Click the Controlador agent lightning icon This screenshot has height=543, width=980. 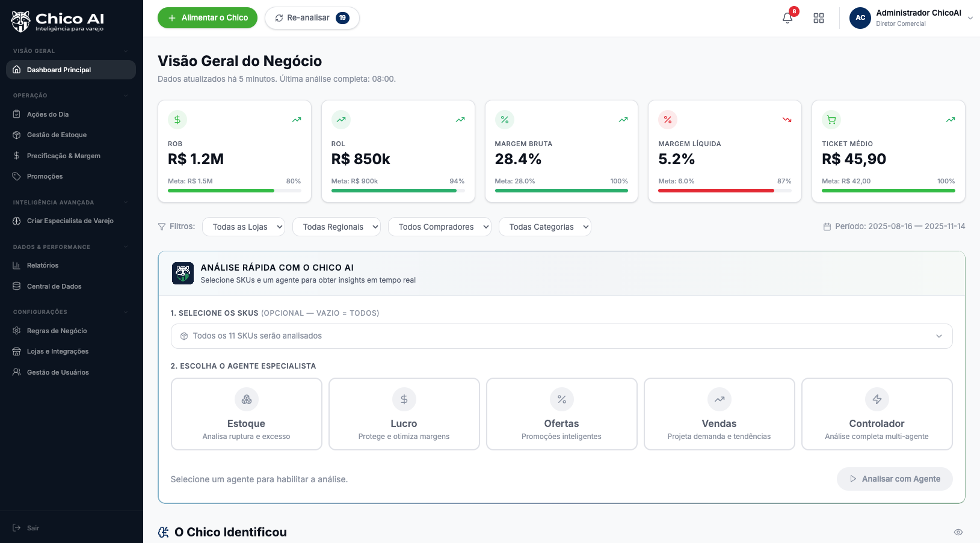pyautogui.click(x=877, y=399)
